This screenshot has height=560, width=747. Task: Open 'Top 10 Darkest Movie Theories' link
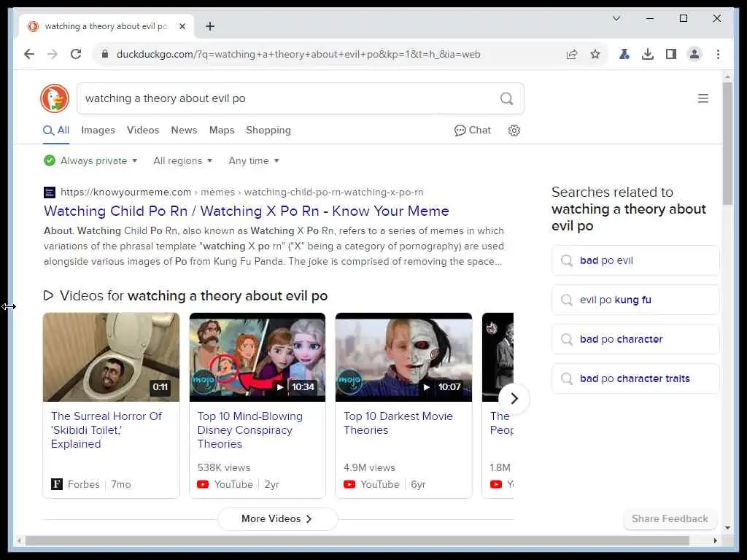click(398, 423)
